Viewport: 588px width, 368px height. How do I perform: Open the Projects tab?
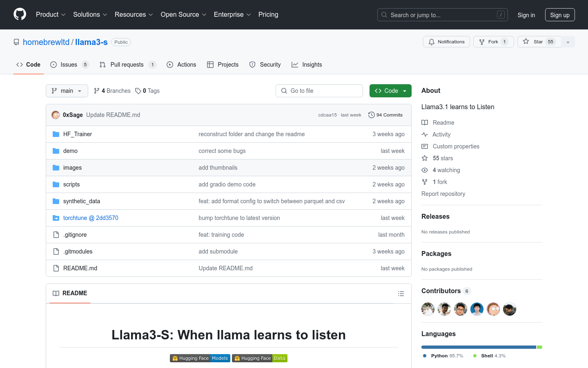(223, 65)
